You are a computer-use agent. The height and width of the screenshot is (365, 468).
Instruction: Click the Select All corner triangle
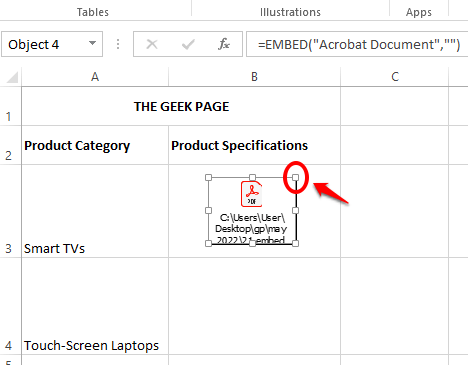click(12, 78)
